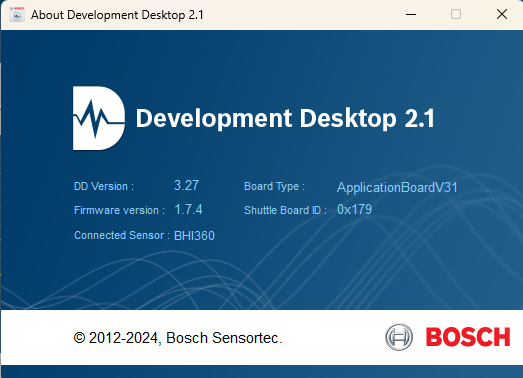This screenshot has width=523, height=378.
Task: Click the Development Desktop 2.1 heading text
Action: 285,118
